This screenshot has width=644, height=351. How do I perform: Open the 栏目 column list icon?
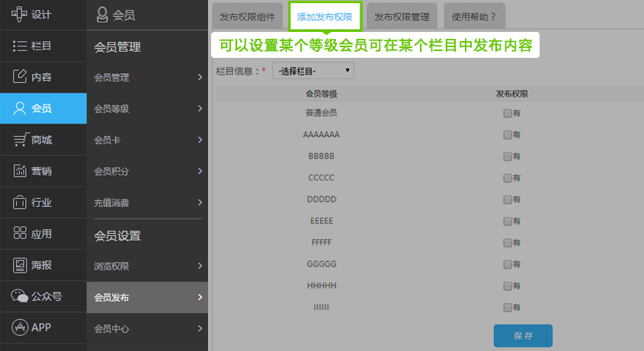20,46
